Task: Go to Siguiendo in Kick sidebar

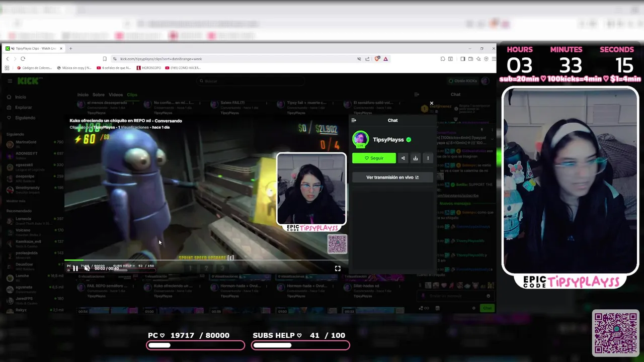Action: [21, 118]
